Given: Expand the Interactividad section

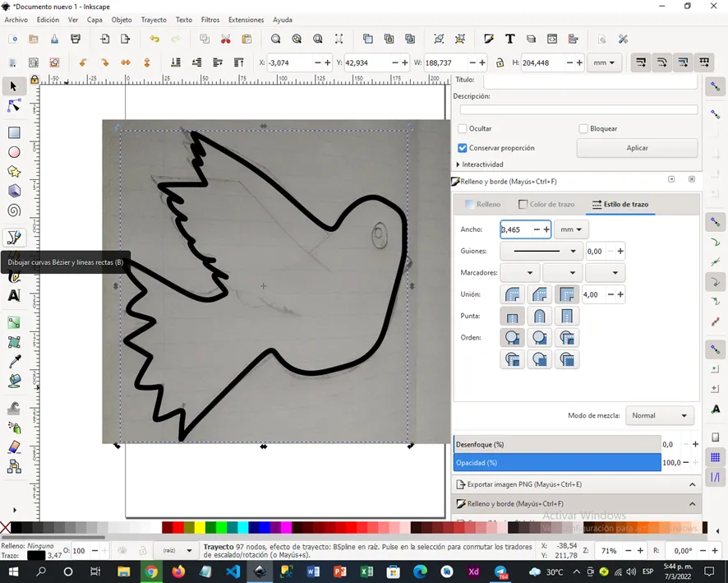Looking at the screenshot, I should pyautogui.click(x=480, y=164).
